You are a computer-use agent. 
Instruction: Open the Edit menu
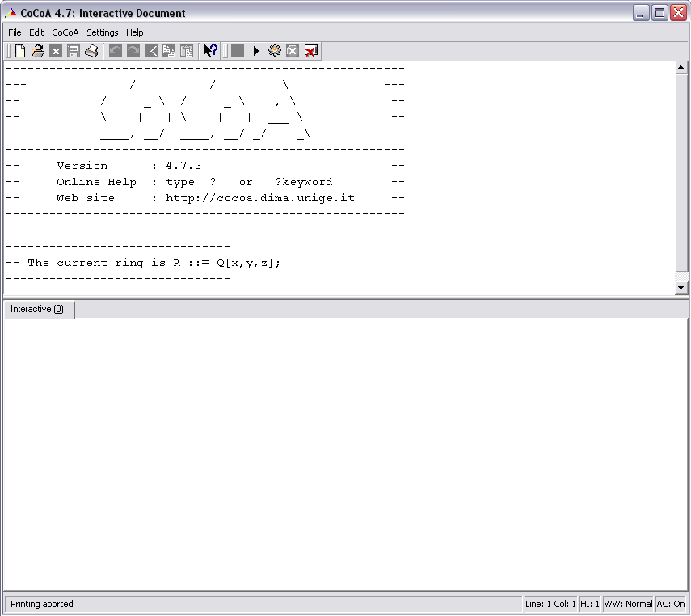(x=36, y=32)
